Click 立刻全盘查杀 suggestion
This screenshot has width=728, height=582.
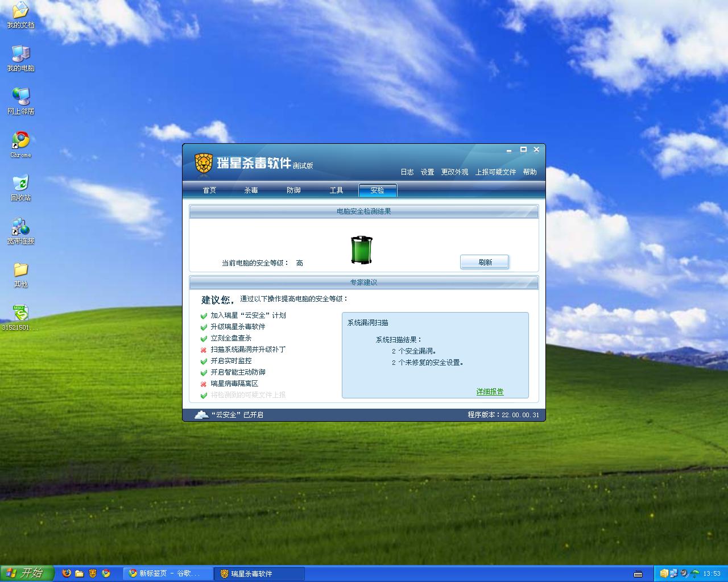coord(231,338)
